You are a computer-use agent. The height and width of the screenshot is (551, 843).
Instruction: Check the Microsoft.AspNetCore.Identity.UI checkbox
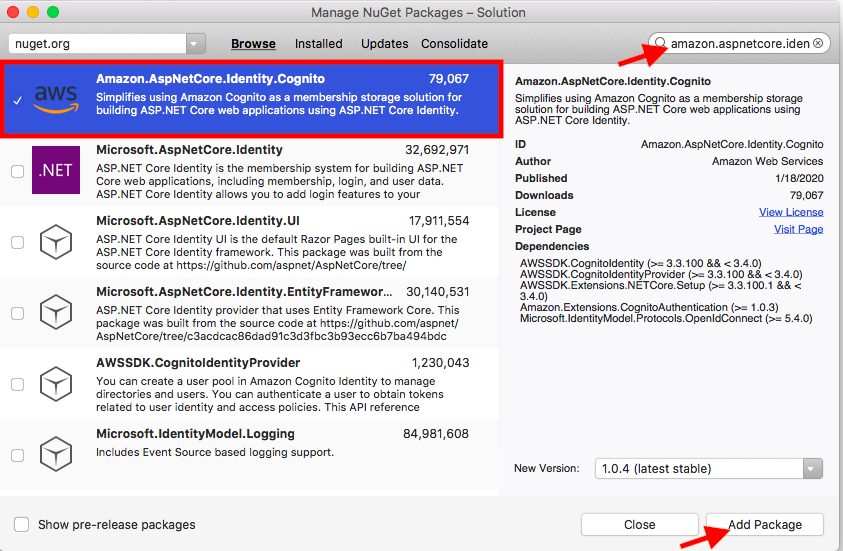[18, 242]
